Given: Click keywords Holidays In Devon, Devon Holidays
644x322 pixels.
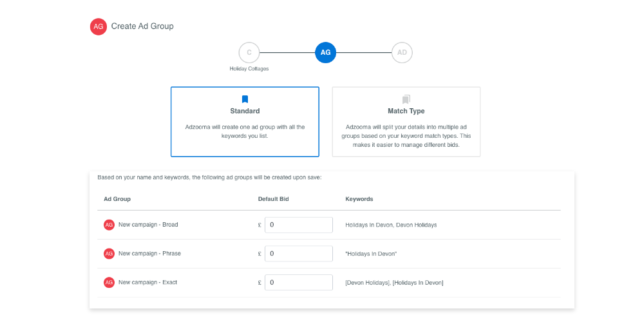Looking at the screenshot, I should [x=391, y=225].
